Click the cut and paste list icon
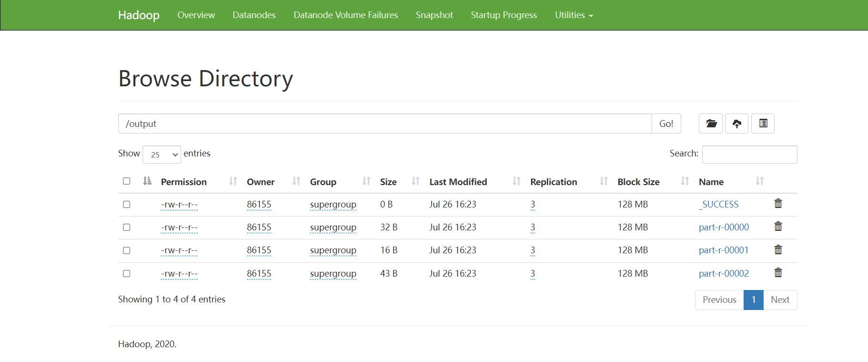The height and width of the screenshot is (362, 868). pyautogui.click(x=763, y=124)
